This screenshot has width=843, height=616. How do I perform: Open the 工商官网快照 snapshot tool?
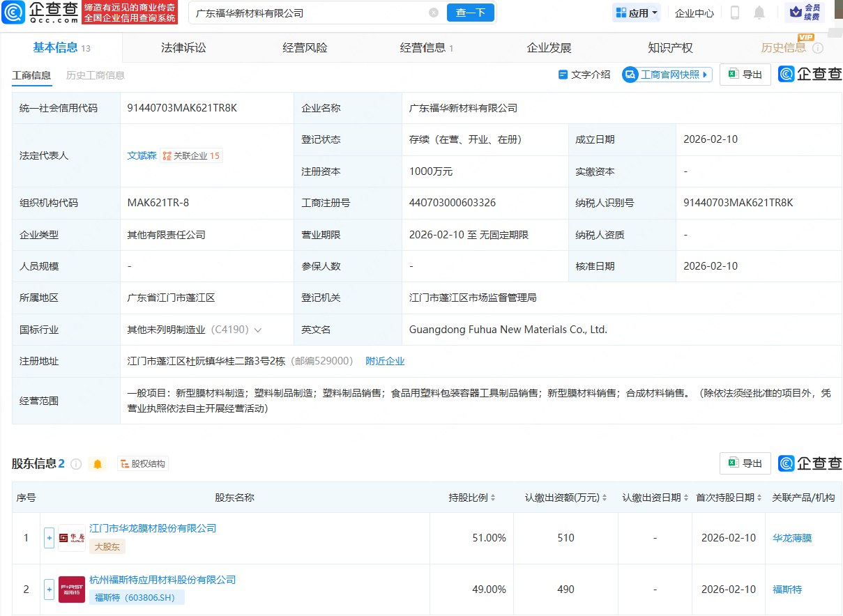click(667, 74)
